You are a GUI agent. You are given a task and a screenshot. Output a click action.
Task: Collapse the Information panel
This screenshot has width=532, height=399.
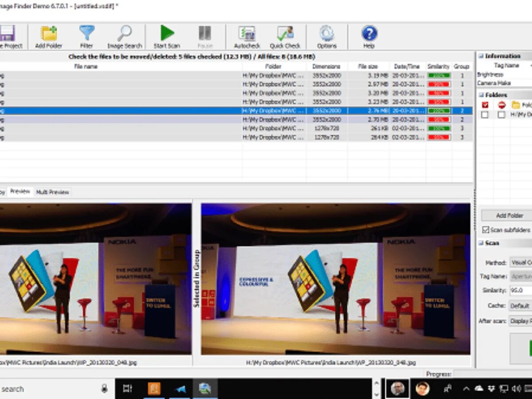pos(481,56)
